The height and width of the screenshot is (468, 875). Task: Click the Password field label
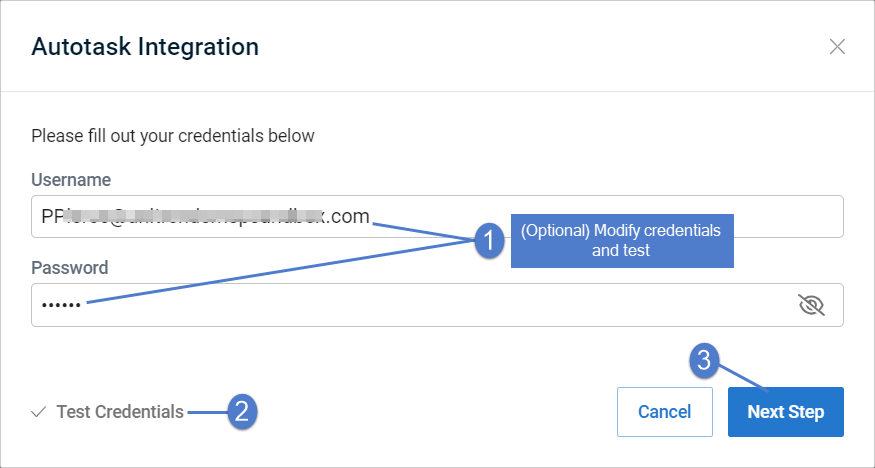[70, 268]
